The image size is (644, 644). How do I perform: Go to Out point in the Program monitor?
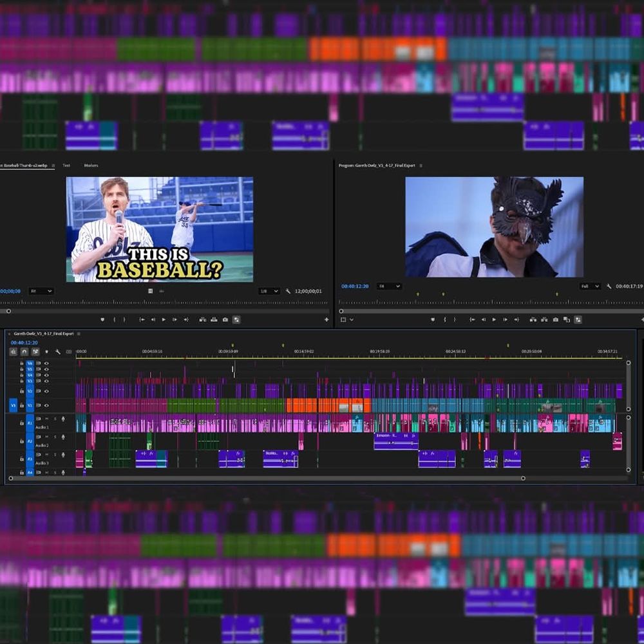pyautogui.click(x=516, y=319)
